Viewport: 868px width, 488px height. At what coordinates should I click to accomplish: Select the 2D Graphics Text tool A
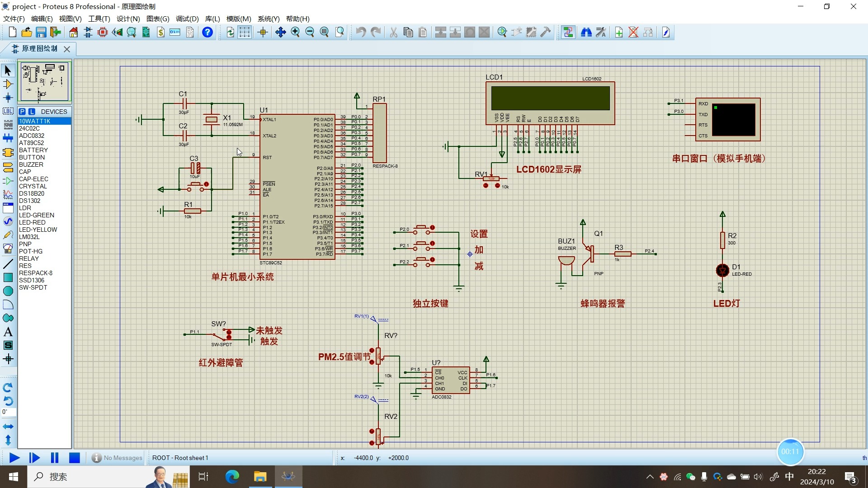click(x=8, y=332)
